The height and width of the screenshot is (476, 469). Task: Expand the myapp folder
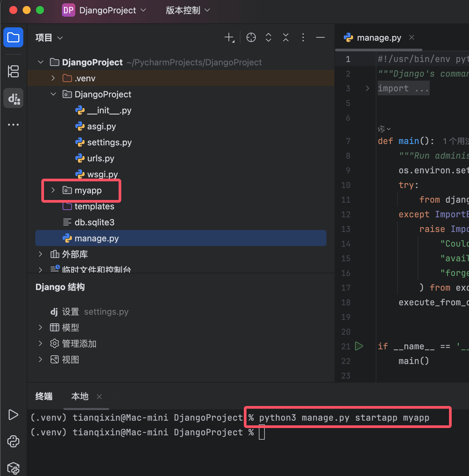[x=53, y=190]
